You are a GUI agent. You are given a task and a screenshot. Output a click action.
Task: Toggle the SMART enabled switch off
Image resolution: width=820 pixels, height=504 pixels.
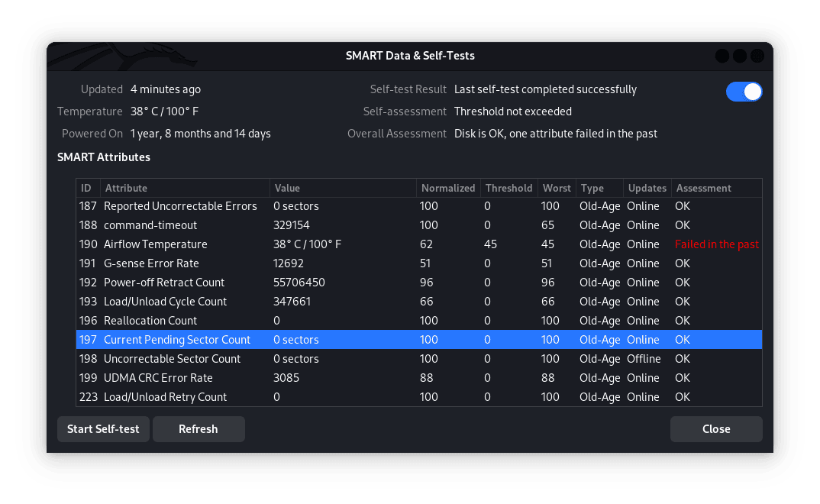[744, 92]
